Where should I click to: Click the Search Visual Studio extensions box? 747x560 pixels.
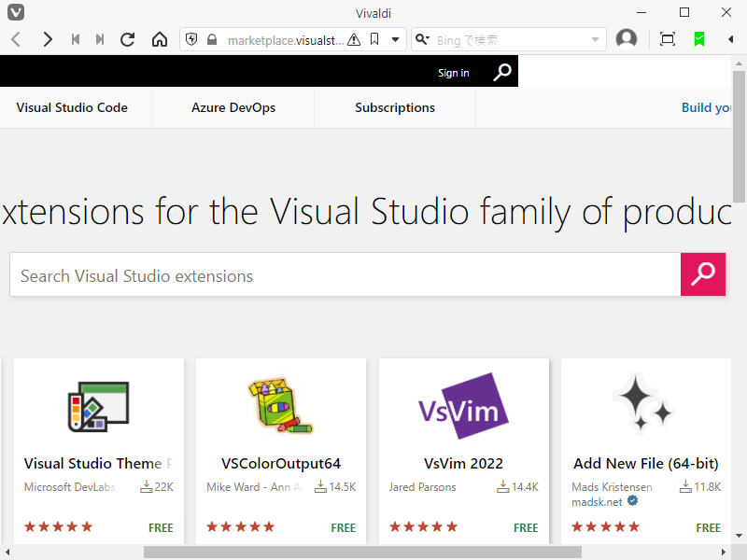point(345,274)
